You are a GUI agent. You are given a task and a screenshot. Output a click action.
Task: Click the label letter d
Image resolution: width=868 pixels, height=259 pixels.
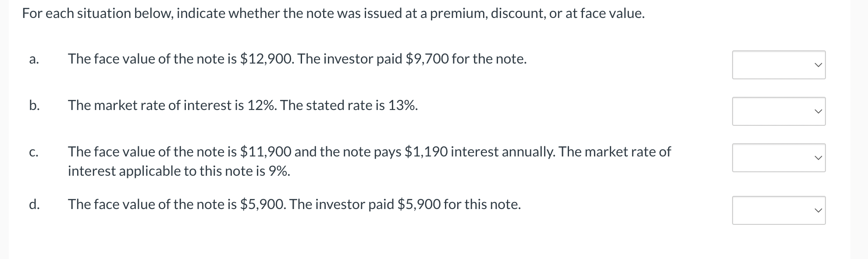34,204
